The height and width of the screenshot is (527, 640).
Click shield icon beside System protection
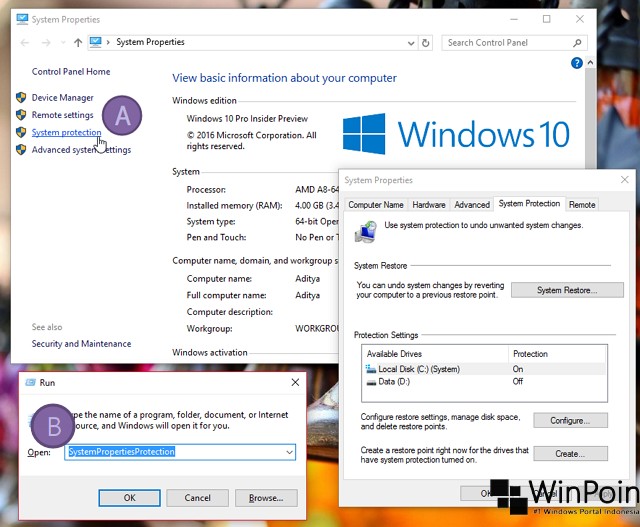point(21,132)
